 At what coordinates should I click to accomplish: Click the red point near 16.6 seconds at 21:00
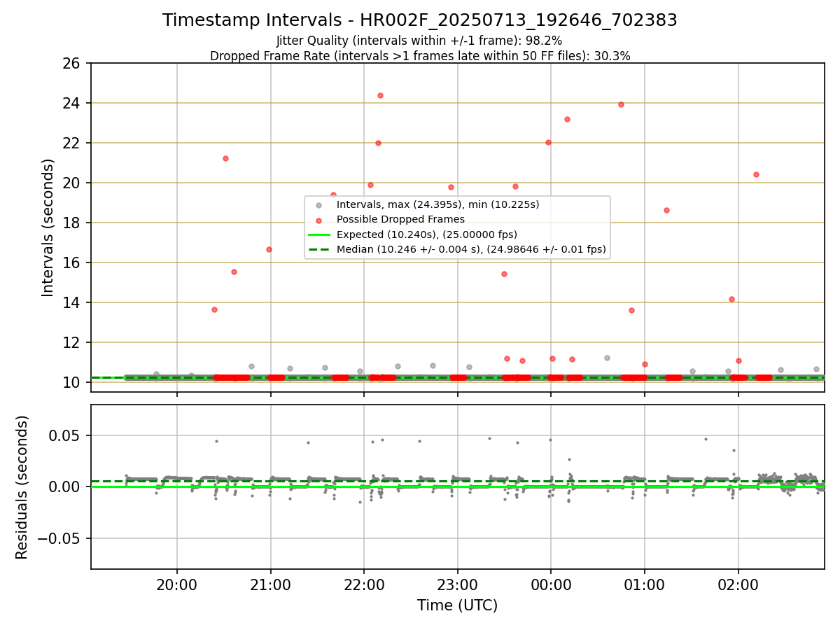click(269, 249)
